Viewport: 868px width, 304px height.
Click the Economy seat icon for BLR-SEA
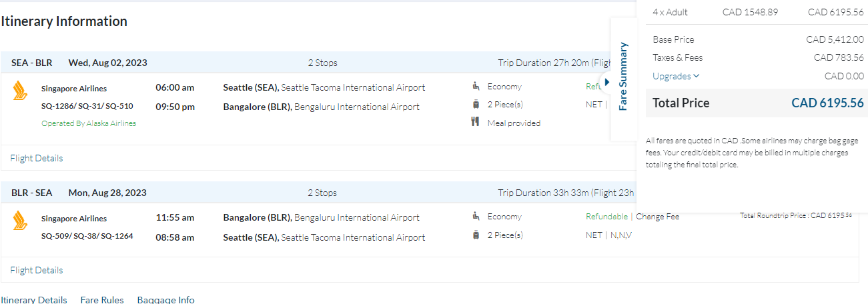(x=476, y=216)
